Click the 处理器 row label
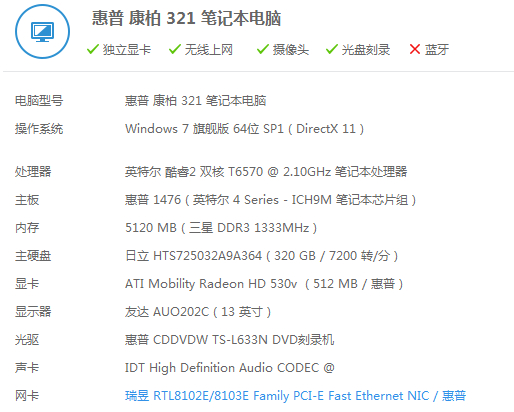Viewport: 514px width, 412px height. (x=33, y=172)
